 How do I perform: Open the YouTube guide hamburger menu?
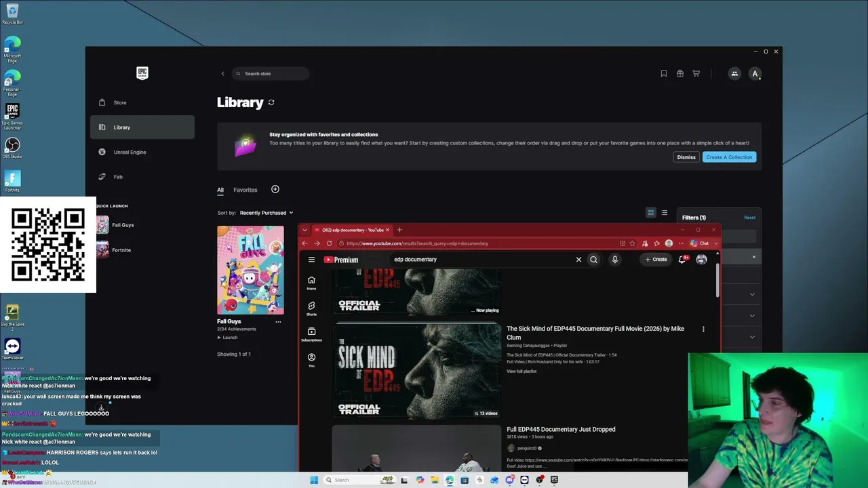[311, 260]
